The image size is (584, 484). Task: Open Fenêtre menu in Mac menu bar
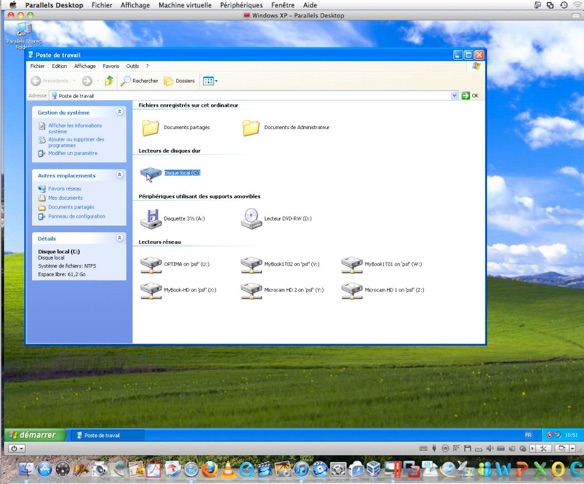283,5
